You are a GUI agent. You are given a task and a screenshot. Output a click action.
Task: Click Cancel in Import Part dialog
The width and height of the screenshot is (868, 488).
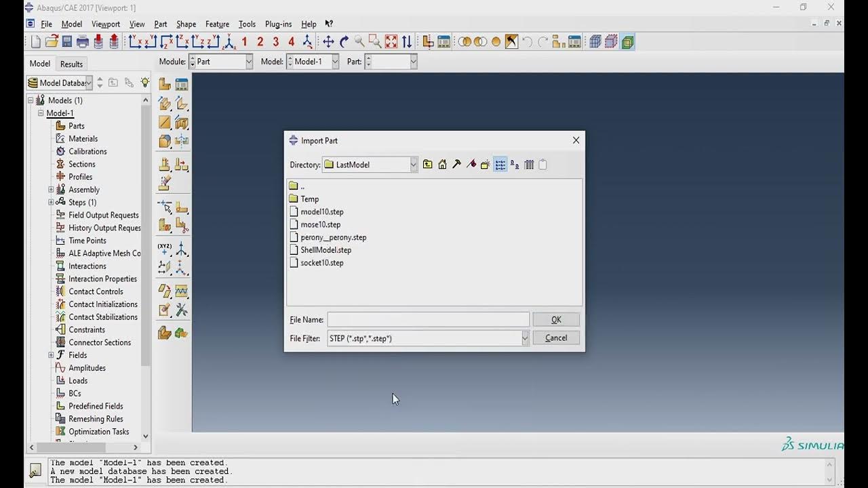(x=556, y=338)
